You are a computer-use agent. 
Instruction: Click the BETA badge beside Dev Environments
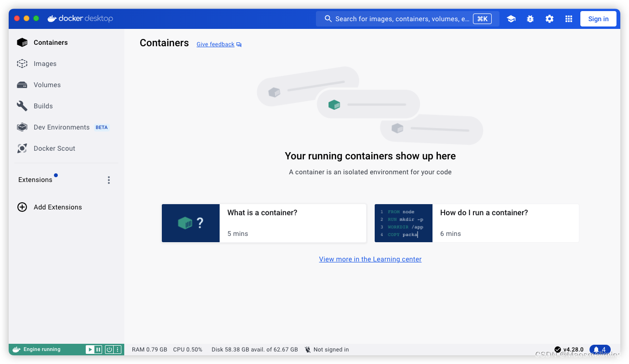102,128
